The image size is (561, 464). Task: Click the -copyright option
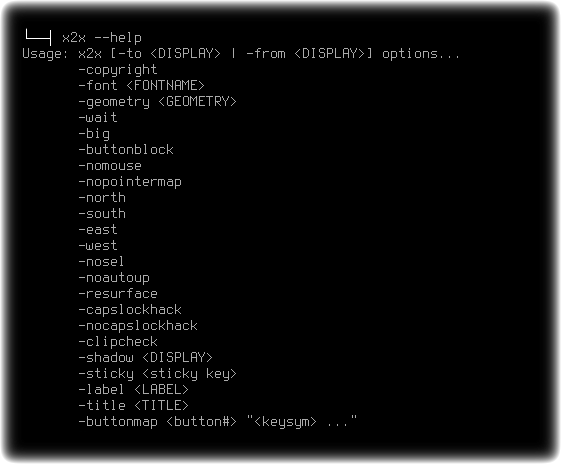coord(118,70)
